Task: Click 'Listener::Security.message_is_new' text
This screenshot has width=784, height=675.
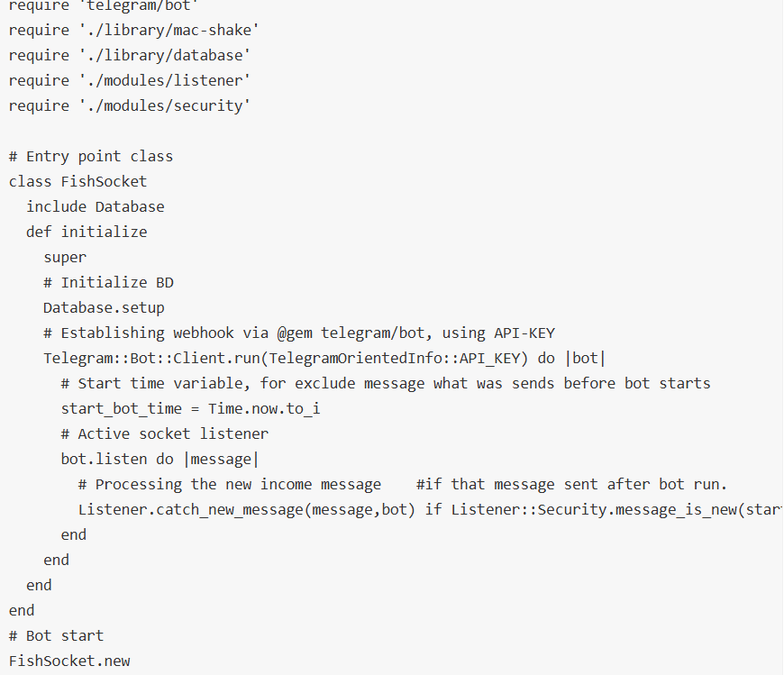Action: (595, 509)
